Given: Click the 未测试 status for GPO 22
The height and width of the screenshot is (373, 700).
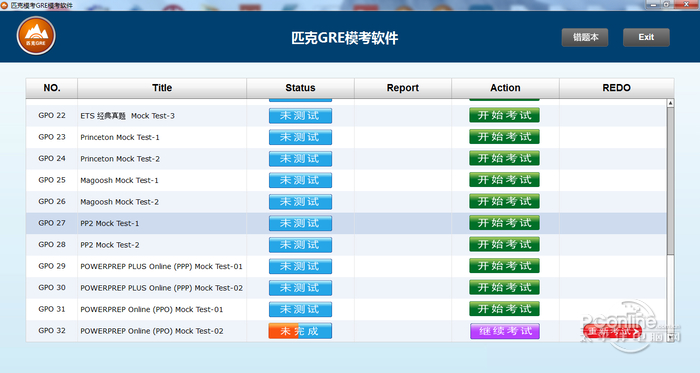Looking at the screenshot, I should [300, 116].
